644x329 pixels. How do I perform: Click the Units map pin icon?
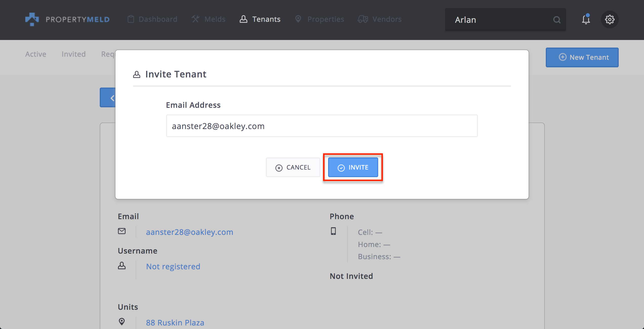122,322
